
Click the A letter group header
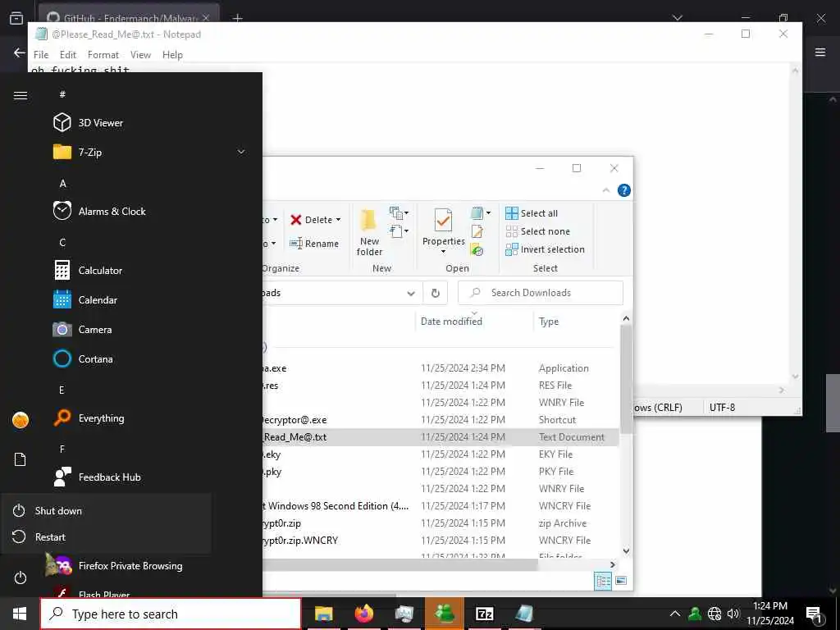click(62, 183)
